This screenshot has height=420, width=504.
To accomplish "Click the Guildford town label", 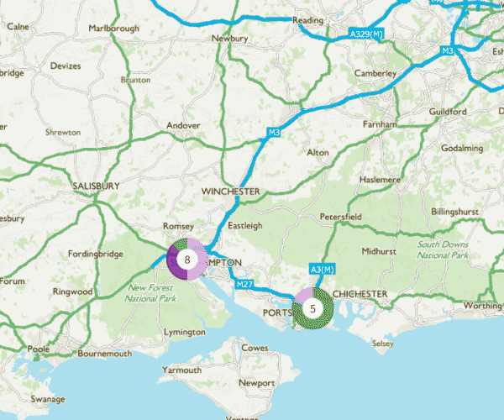I will click(x=448, y=112).
